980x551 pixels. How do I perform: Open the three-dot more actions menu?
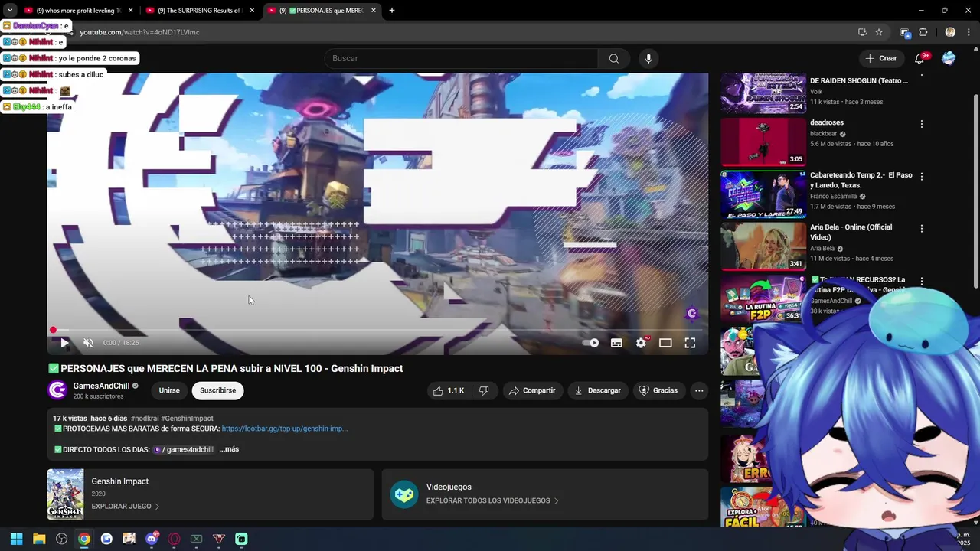click(x=699, y=390)
